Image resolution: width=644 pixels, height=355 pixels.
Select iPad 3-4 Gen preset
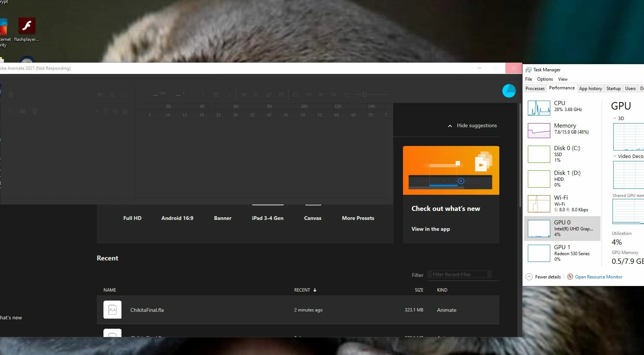click(x=268, y=218)
